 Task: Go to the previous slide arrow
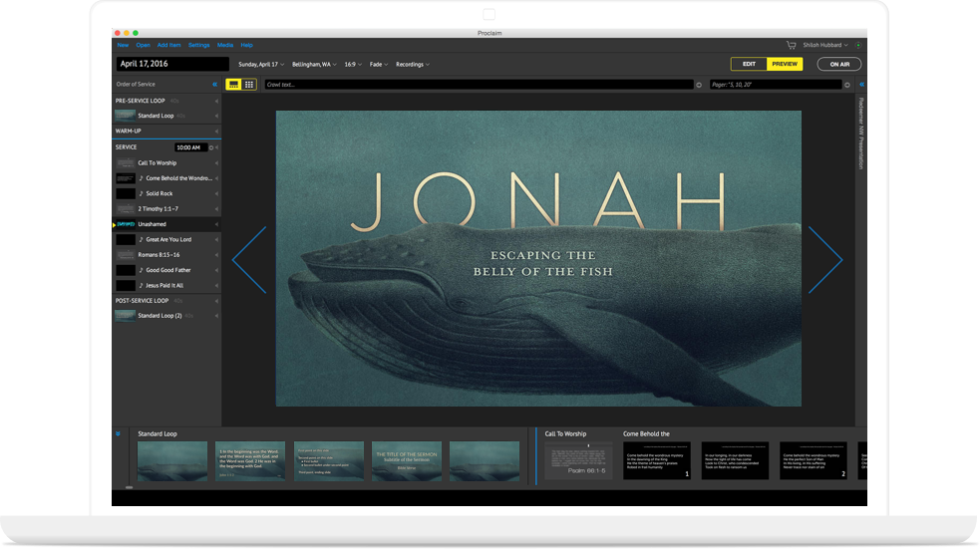point(249,259)
